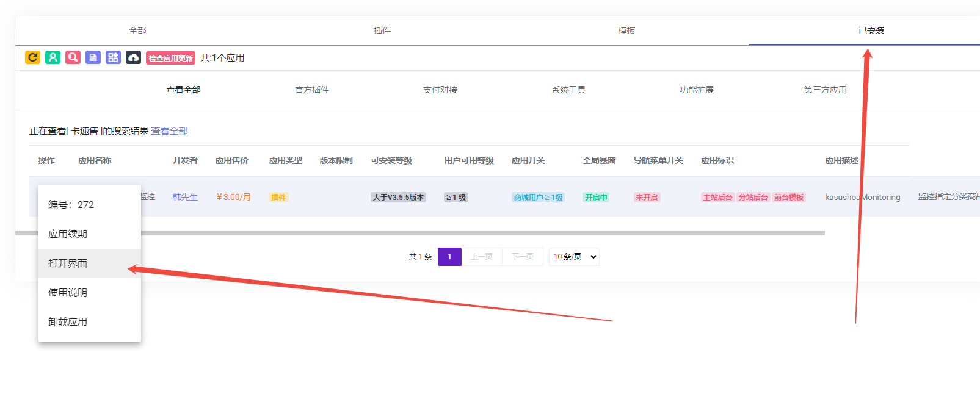Filter by 官方插件 category

click(312, 90)
